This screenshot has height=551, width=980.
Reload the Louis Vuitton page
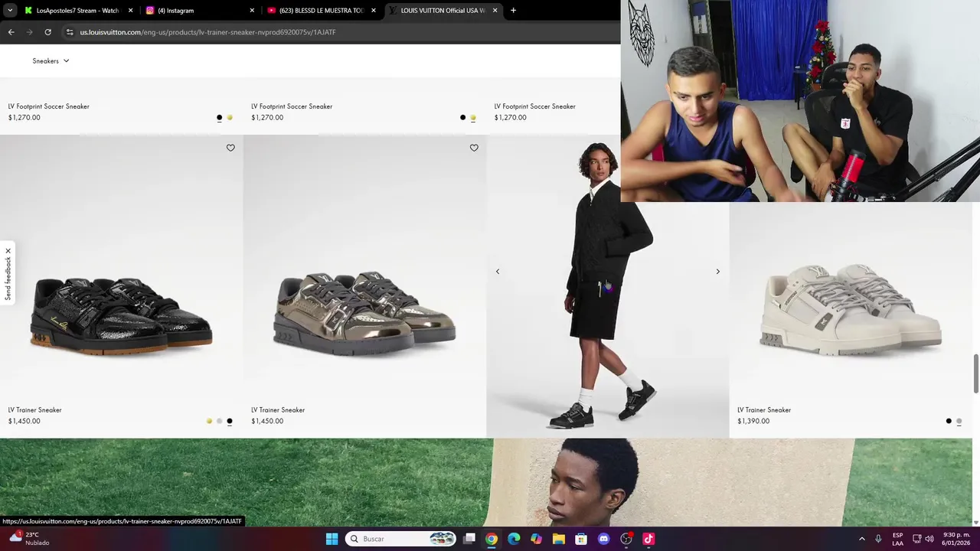pos(47,32)
